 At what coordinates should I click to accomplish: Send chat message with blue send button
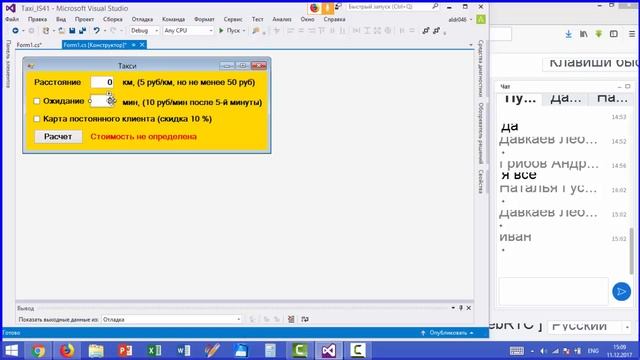(x=621, y=291)
